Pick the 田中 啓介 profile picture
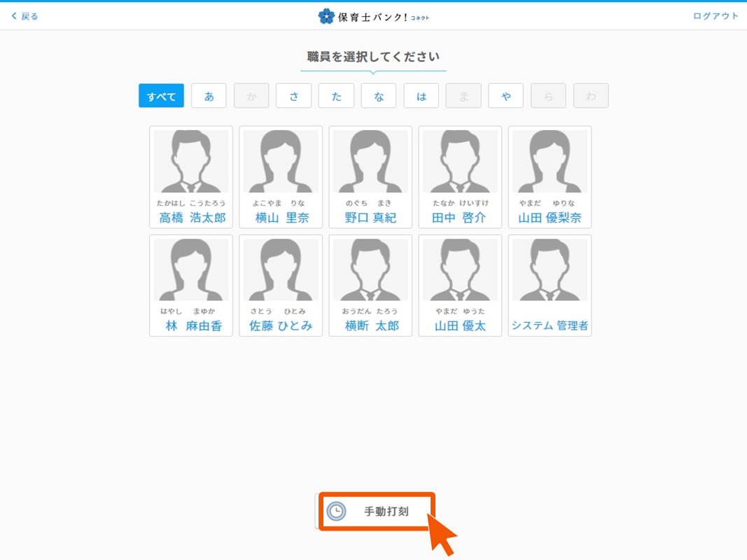 [x=460, y=162]
